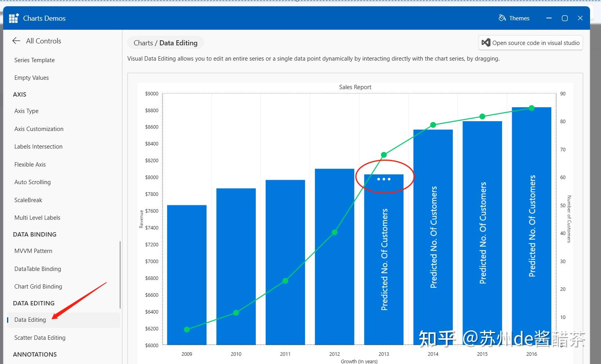Click the three-dot handle on 2013 bar
The image size is (601, 364).
coord(384,179)
